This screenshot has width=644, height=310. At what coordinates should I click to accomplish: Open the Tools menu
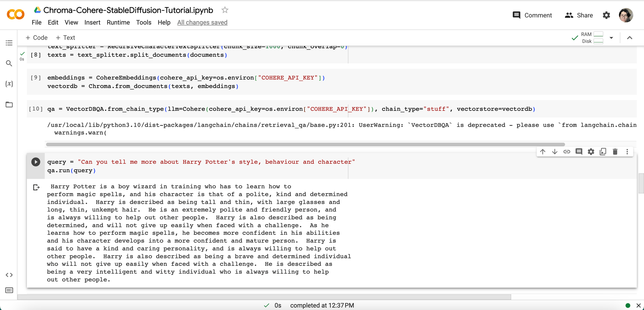[x=144, y=22]
